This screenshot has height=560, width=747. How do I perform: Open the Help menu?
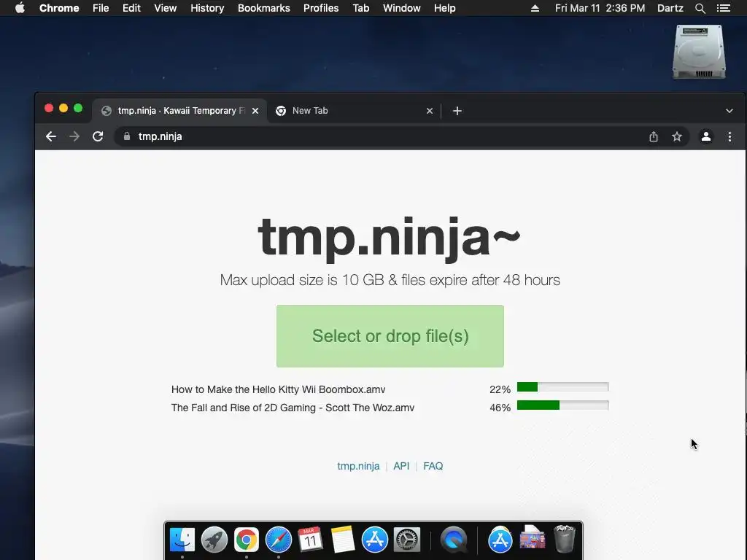(x=444, y=8)
